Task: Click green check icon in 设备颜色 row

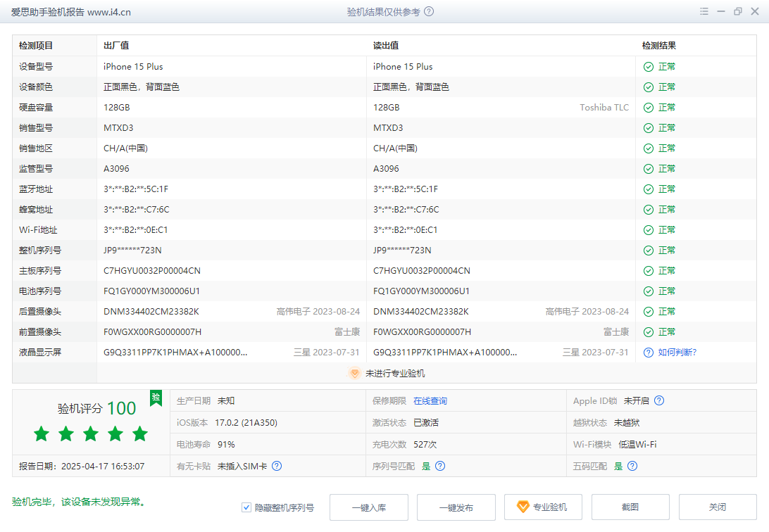Action: [x=649, y=87]
